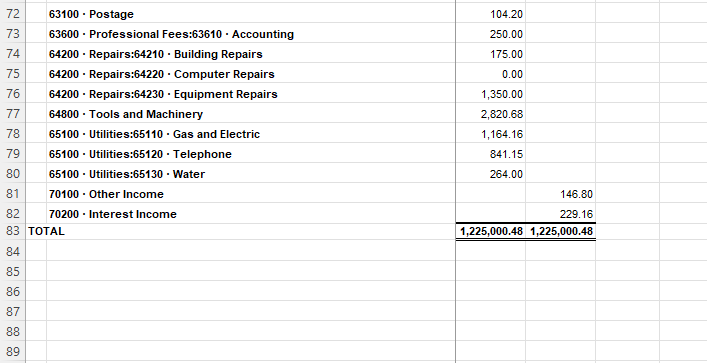Select row header 72
This screenshot has width=707, height=363.
[x=13, y=14]
